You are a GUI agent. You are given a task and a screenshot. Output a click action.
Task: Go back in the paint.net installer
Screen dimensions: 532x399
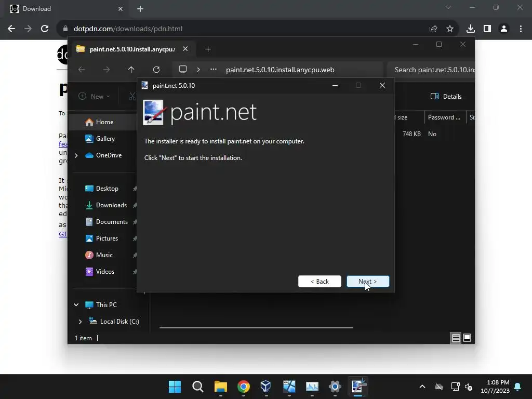(320, 281)
